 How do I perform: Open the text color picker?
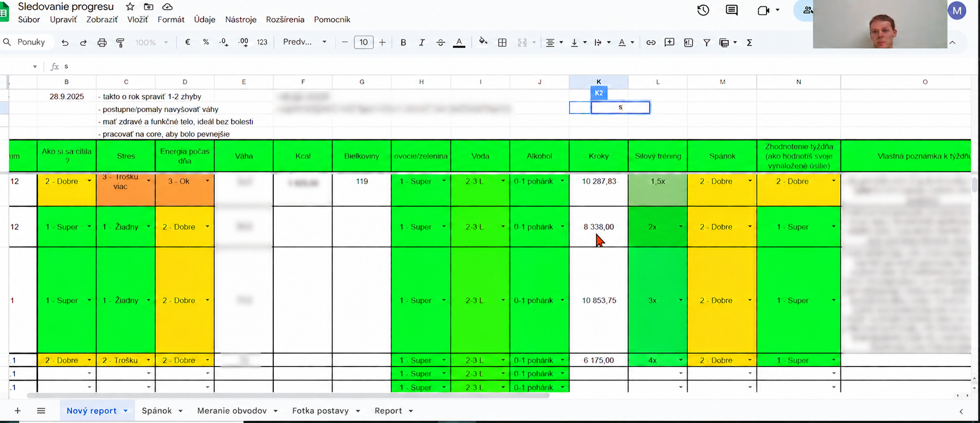click(x=459, y=43)
